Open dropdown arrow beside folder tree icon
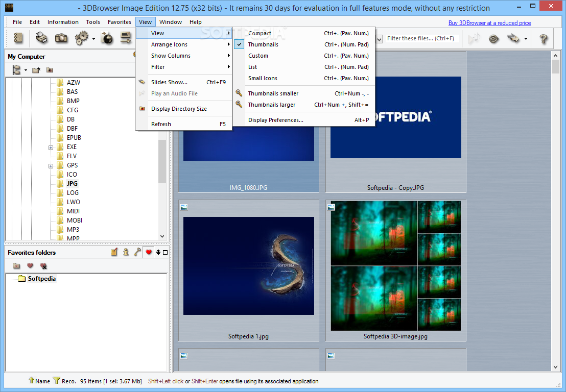The width and height of the screenshot is (566, 392). click(x=26, y=70)
